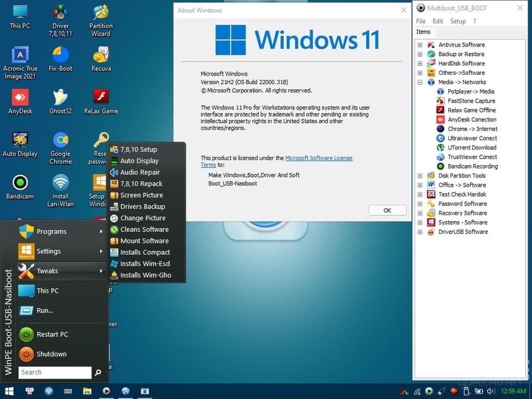
Task: Click the Wi-Fi icon on taskbar
Action: 49,391
